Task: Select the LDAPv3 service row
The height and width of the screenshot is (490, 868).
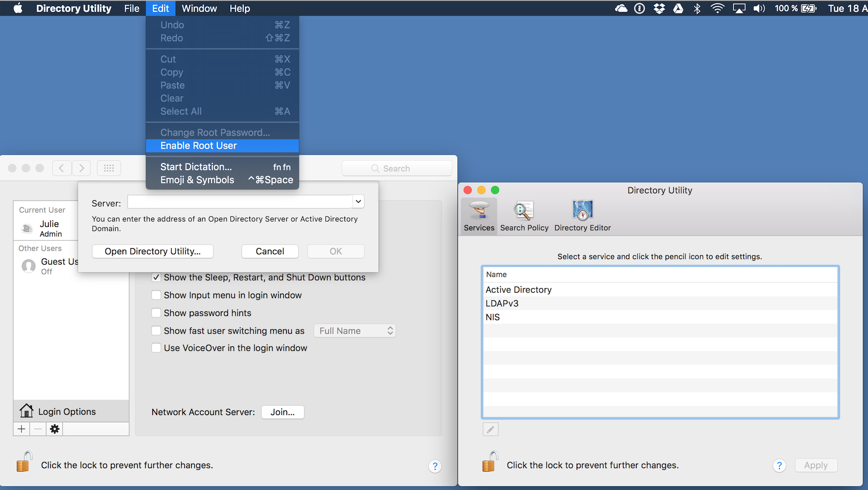Action: pos(660,303)
